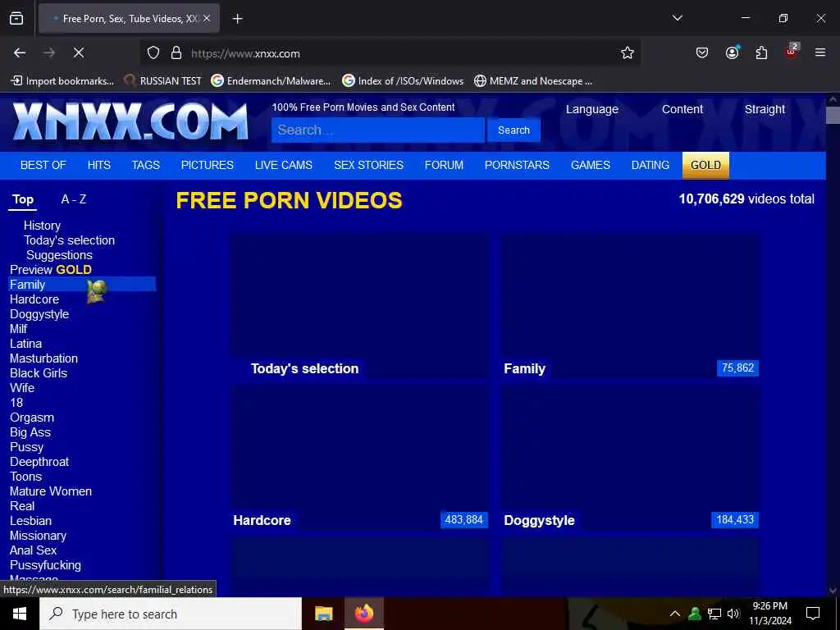Click the blue Search button
This screenshot has height=630, width=840.
tap(514, 130)
